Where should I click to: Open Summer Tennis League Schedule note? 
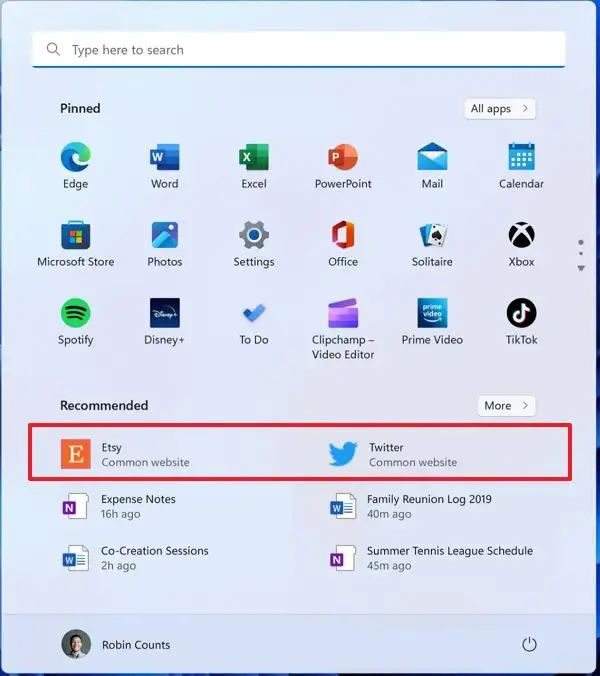click(x=431, y=558)
